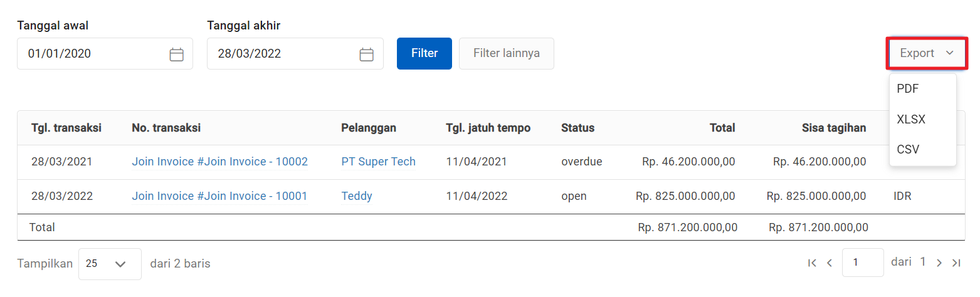Image resolution: width=980 pixels, height=297 pixels.
Task: Click the Tanggal awal date field
Action: (x=91, y=54)
